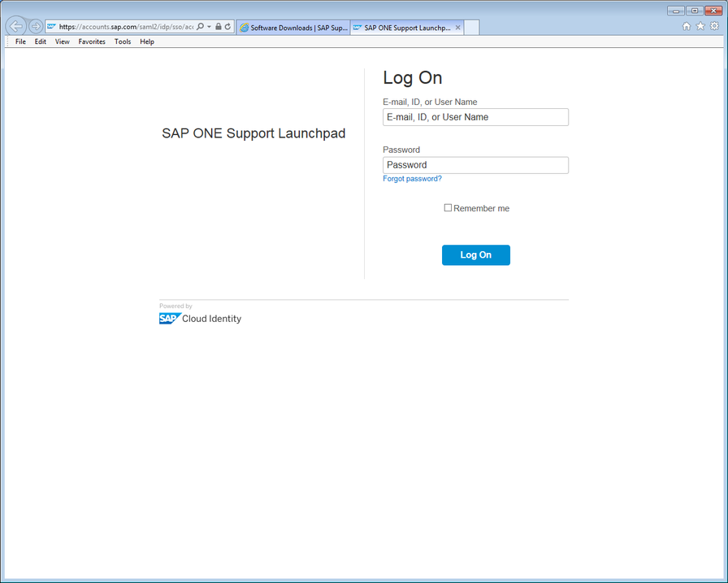Click the SAP logo above Cloud Identity
This screenshot has height=583, width=728.
tap(167, 317)
